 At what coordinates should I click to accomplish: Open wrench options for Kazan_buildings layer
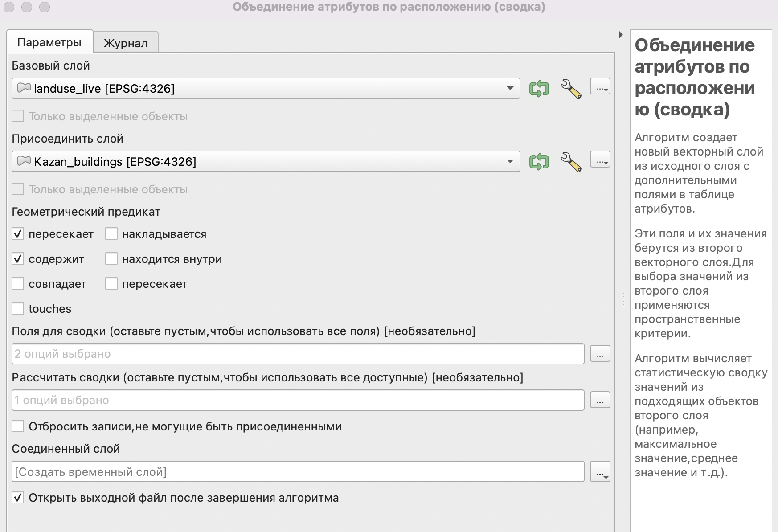click(571, 162)
